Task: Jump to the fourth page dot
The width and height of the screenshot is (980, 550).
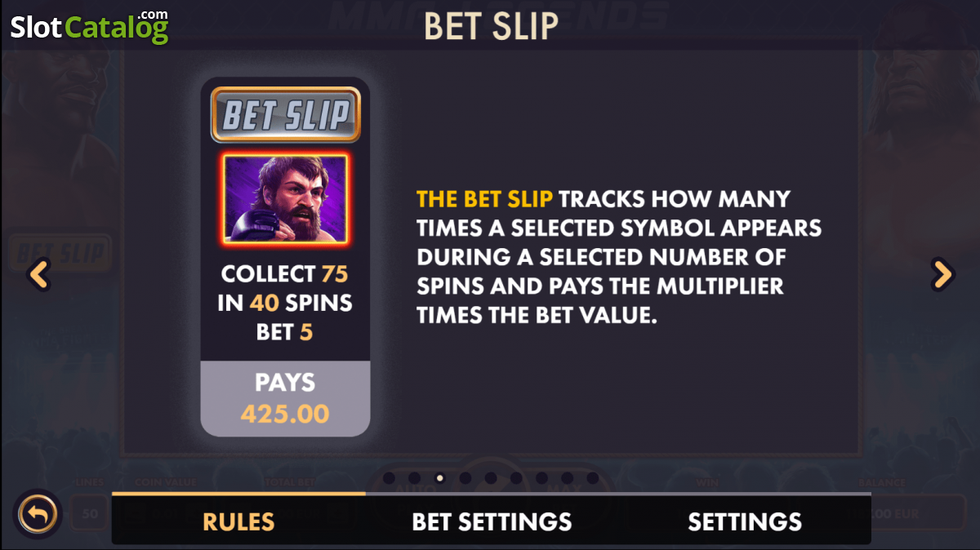Action: coord(465,478)
